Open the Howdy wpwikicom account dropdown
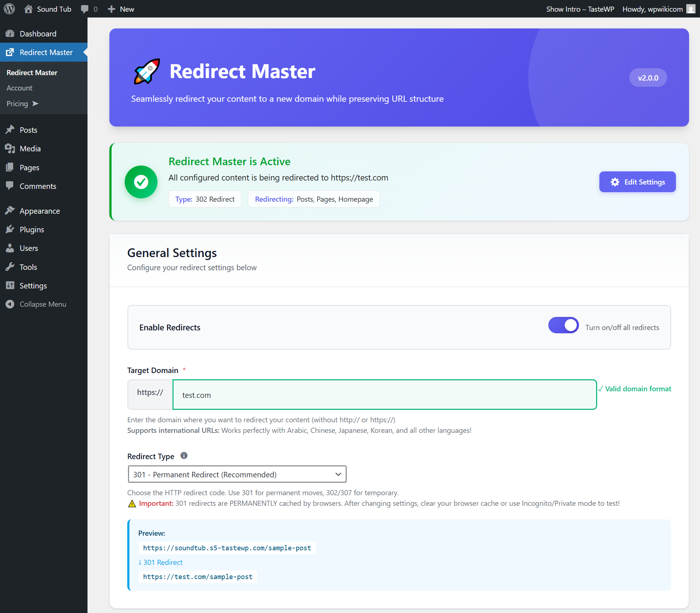Screen dimensions: 700x613 click(653, 9)
